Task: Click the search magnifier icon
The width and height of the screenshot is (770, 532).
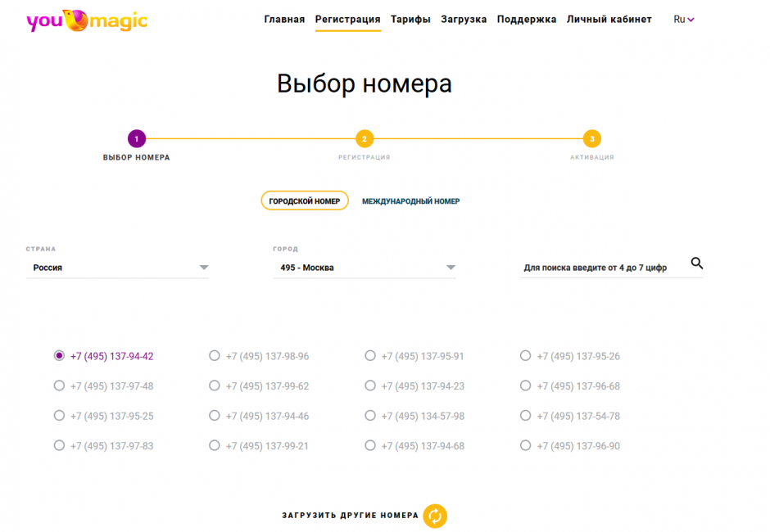Action: pyautogui.click(x=696, y=264)
